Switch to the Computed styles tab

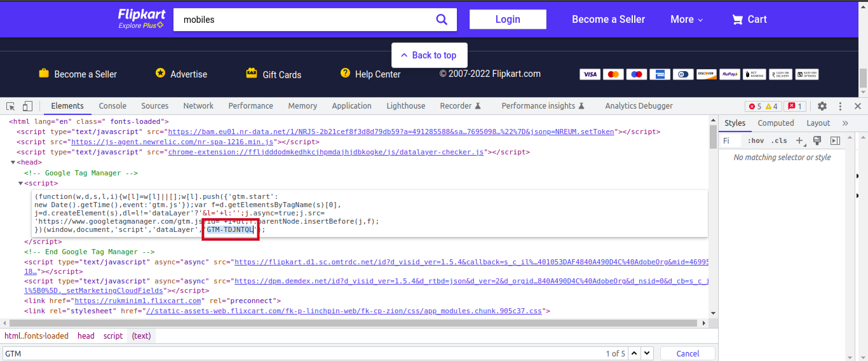[x=776, y=123]
